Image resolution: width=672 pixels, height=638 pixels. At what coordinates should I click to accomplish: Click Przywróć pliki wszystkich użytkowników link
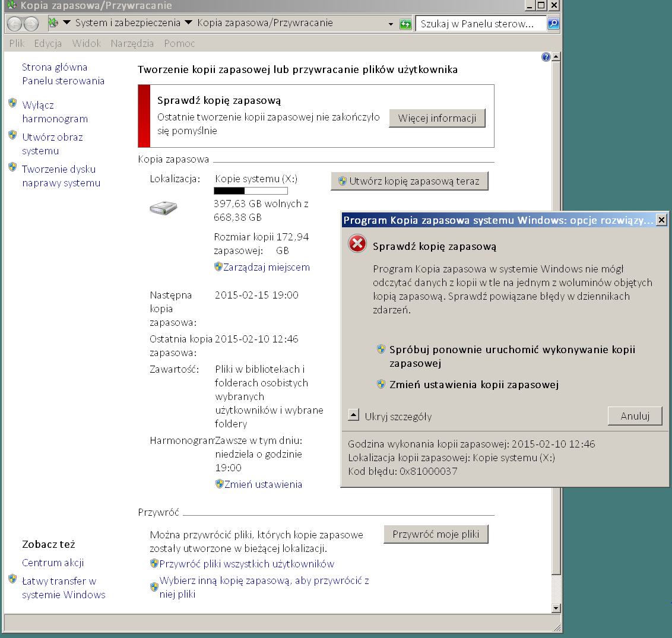[x=247, y=564]
